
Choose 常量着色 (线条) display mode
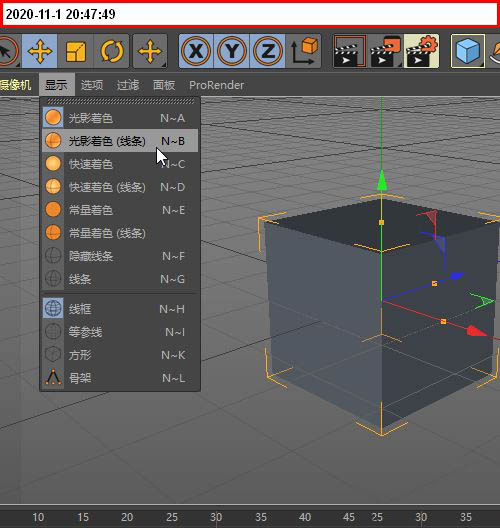[x=120, y=233]
